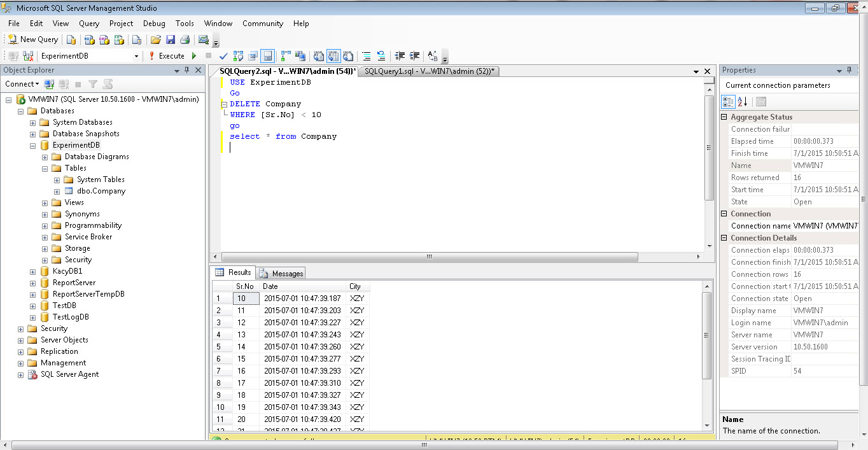Click the New Query toolbar button
Viewport: 868px width, 450px height.
pos(33,39)
